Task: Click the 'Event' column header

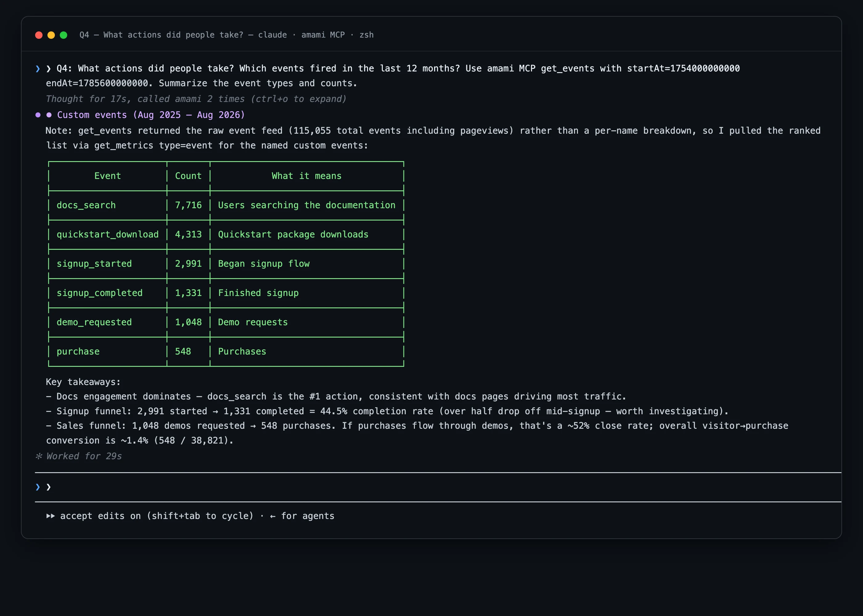Action: 107,176
